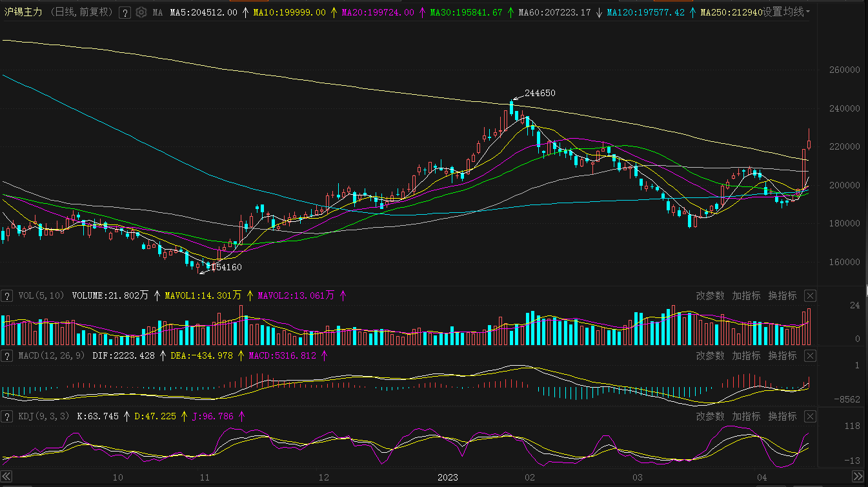Close the VOL indicator panel

811,296
